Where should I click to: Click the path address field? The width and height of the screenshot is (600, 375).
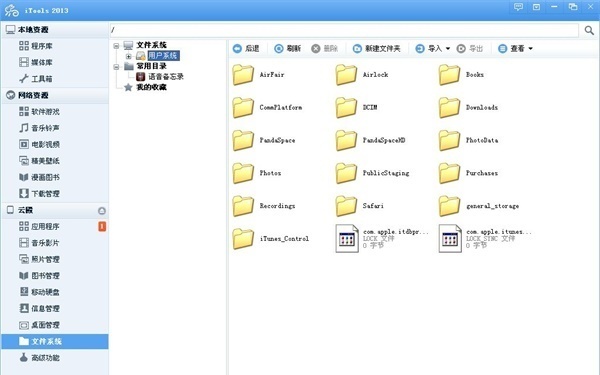tap(344, 30)
